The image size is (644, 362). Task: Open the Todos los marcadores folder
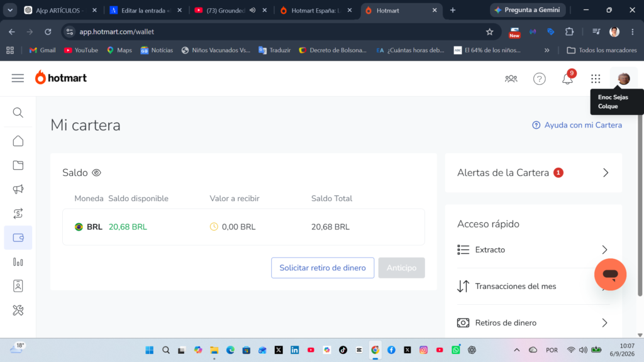click(x=602, y=50)
